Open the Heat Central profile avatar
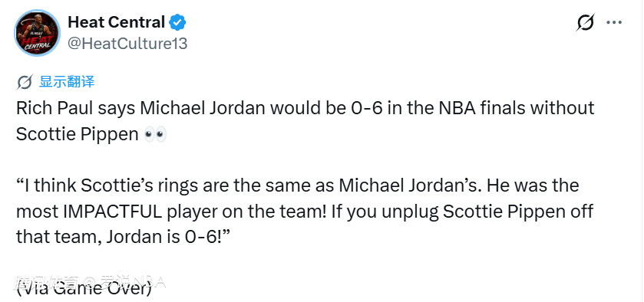The width and height of the screenshot is (644, 302). click(38, 33)
